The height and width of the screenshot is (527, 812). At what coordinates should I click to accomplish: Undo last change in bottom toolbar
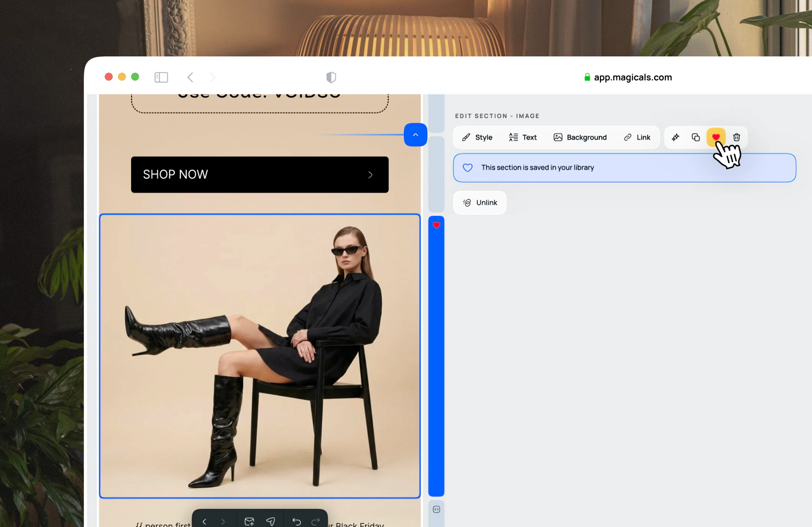(296, 521)
